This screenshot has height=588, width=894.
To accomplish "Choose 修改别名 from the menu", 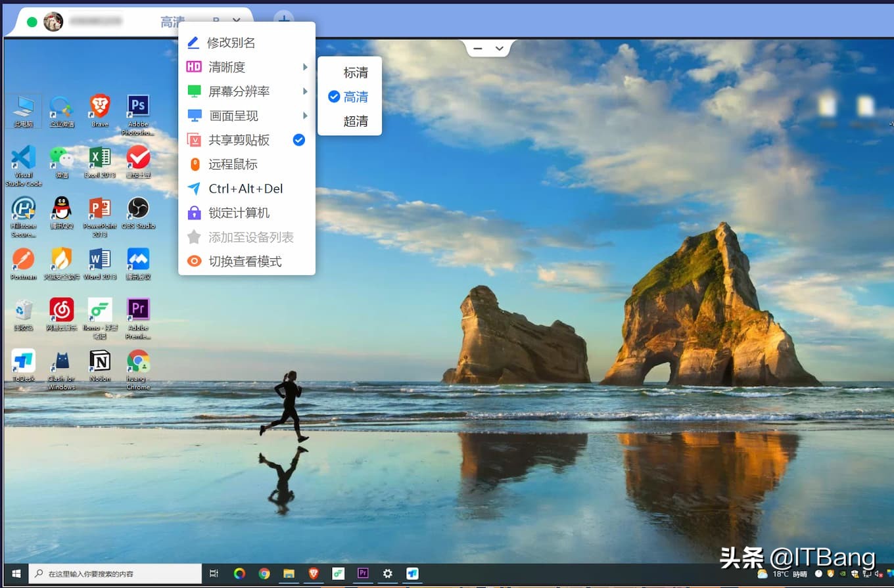I will point(231,43).
